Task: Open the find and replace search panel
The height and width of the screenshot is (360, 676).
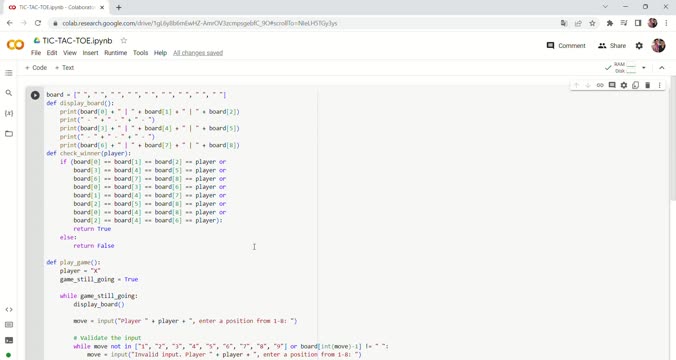Action: (9, 93)
